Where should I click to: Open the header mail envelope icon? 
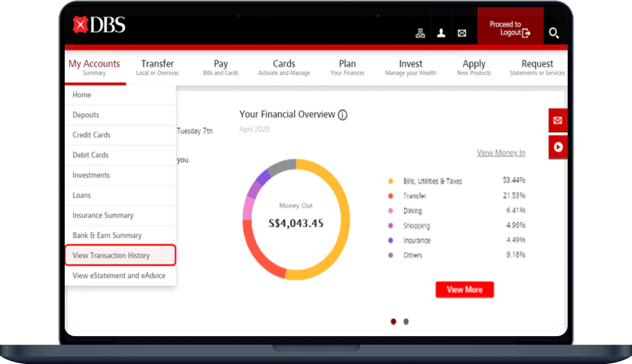(462, 33)
